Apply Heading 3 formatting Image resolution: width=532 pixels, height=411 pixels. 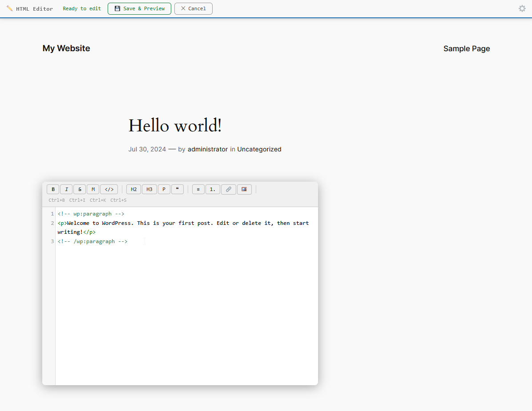(149, 189)
